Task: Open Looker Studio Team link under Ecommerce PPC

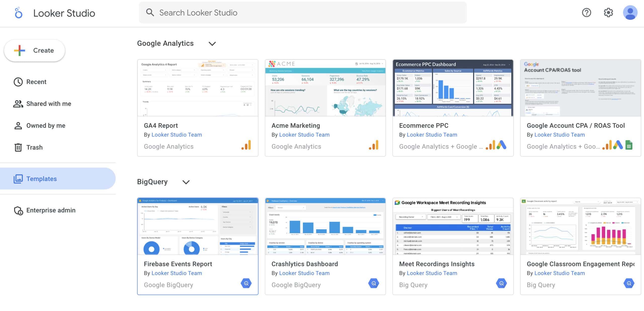Action: point(432,135)
